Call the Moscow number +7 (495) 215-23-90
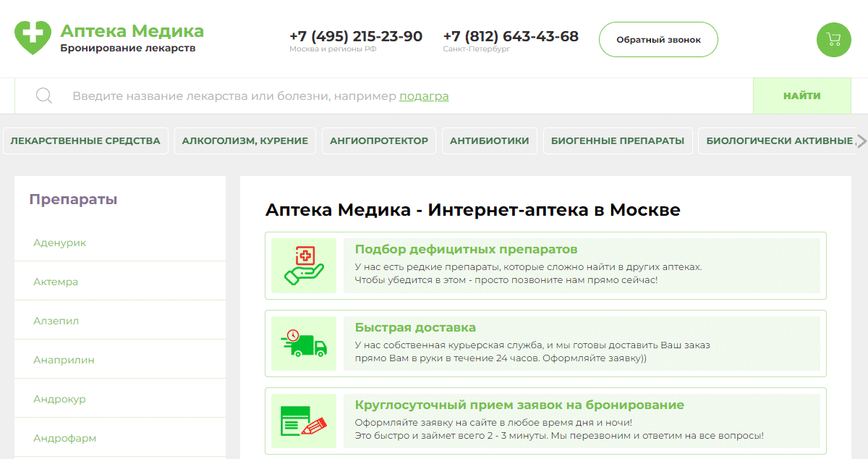868x459 pixels. point(356,36)
